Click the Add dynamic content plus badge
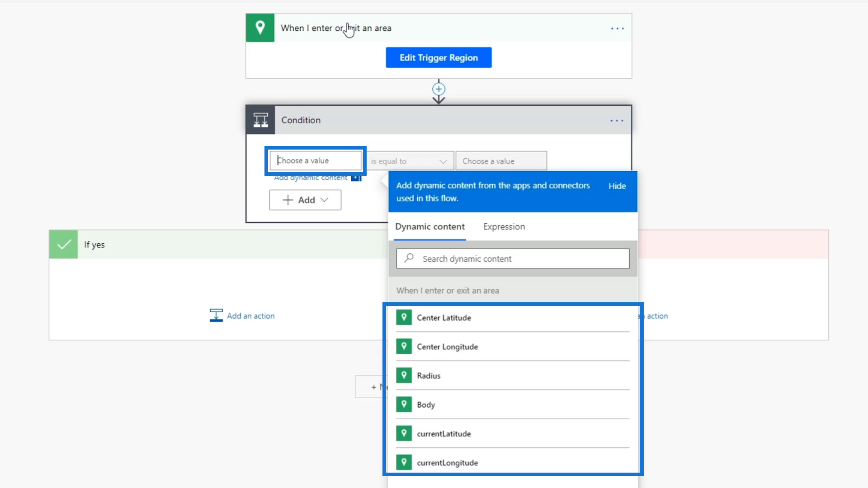 pos(356,178)
